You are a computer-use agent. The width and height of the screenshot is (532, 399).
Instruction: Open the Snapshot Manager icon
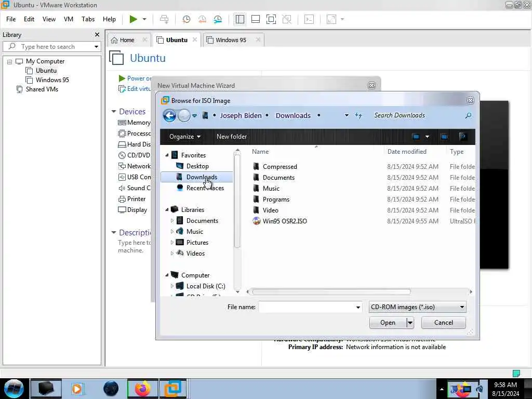point(218,19)
